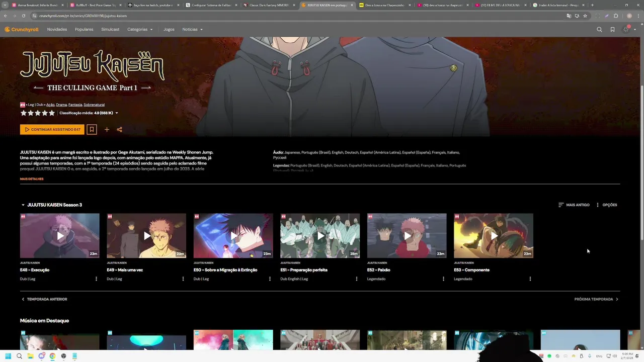The image size is (644, 362).
Task: Open the taskbar clock and date
Action: [627, 356]
